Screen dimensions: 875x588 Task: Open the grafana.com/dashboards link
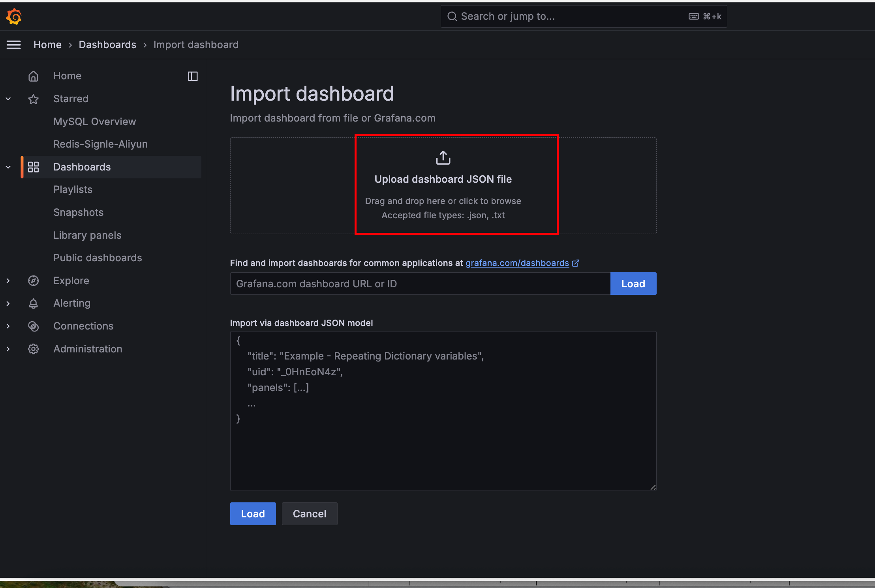[517, 263]
